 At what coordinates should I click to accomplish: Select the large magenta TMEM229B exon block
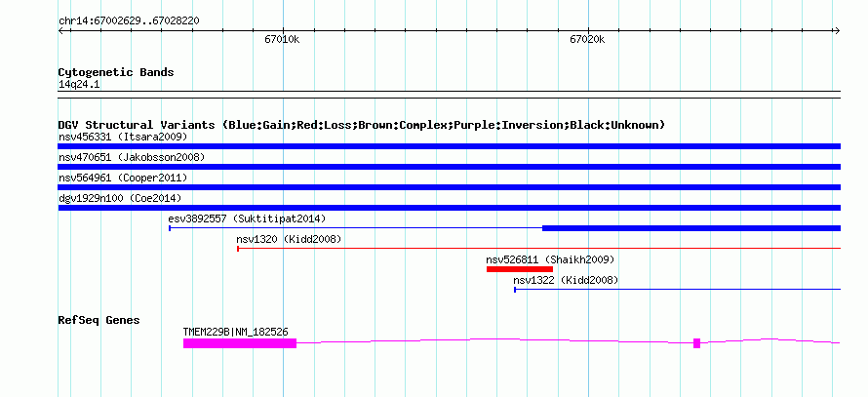tap(240, 343)
